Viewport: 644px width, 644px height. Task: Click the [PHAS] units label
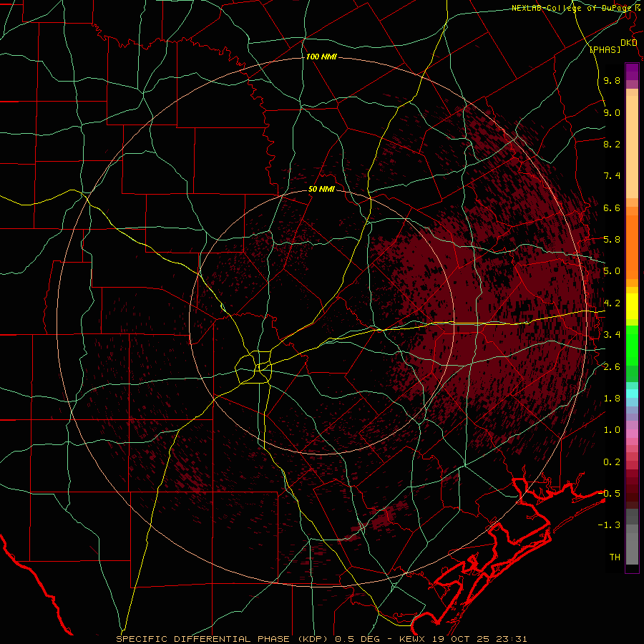point(605,49)
